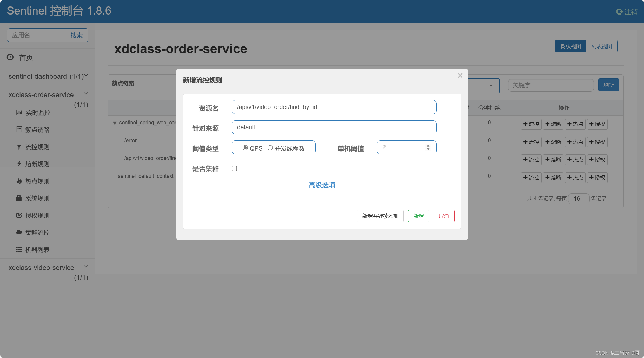Click 新增并继续添加 button
644x358 pixels.
coord(380,216)
